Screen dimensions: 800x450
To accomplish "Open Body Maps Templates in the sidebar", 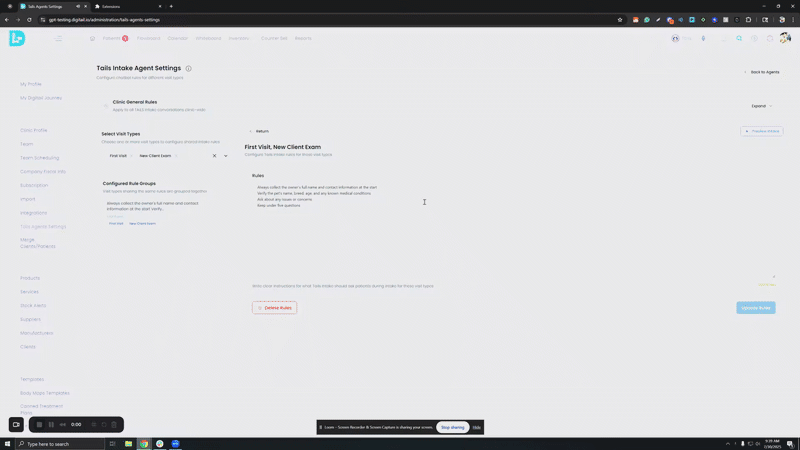I will (x=44, y=393).
